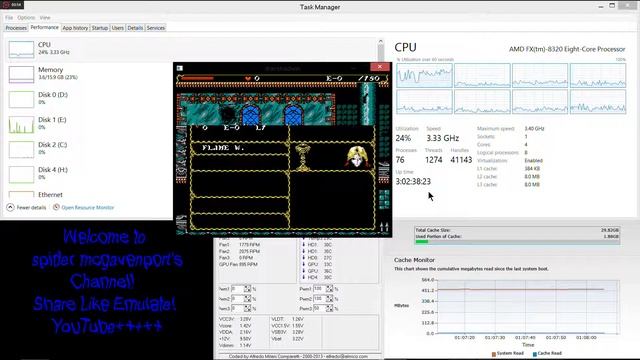Click the 24% utilization value
The image size is (640, 360).
(x=403, y=138)
